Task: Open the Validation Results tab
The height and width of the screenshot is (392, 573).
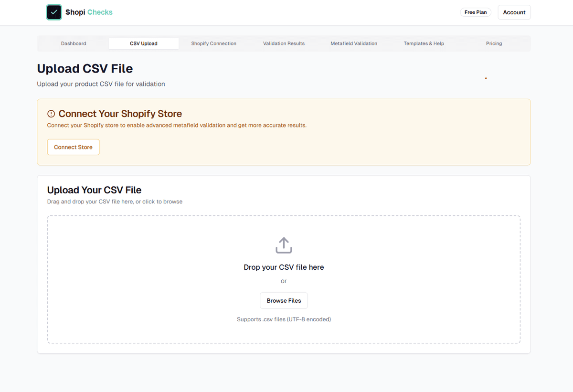Action: 284,43
